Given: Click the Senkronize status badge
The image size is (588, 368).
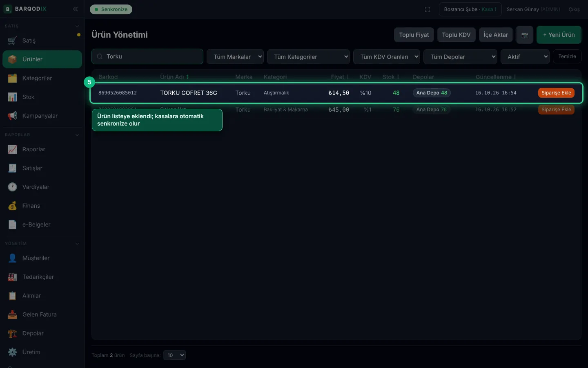Looking at the screenshot, I should pyautogui.click(x=111, y=9).
